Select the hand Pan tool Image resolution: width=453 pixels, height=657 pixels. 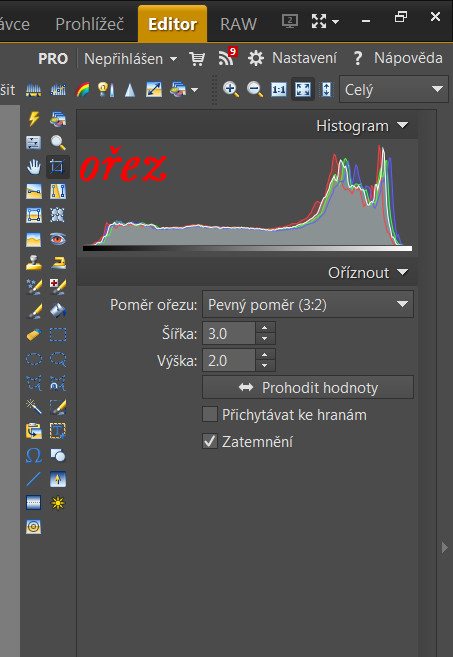tap(34, 167)
